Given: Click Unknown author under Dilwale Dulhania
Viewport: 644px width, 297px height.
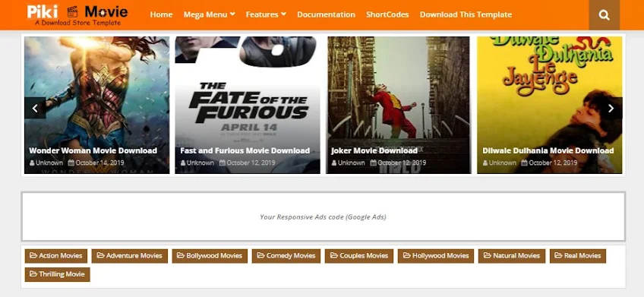Looking at the screenshot, I should tap(499, 163).
